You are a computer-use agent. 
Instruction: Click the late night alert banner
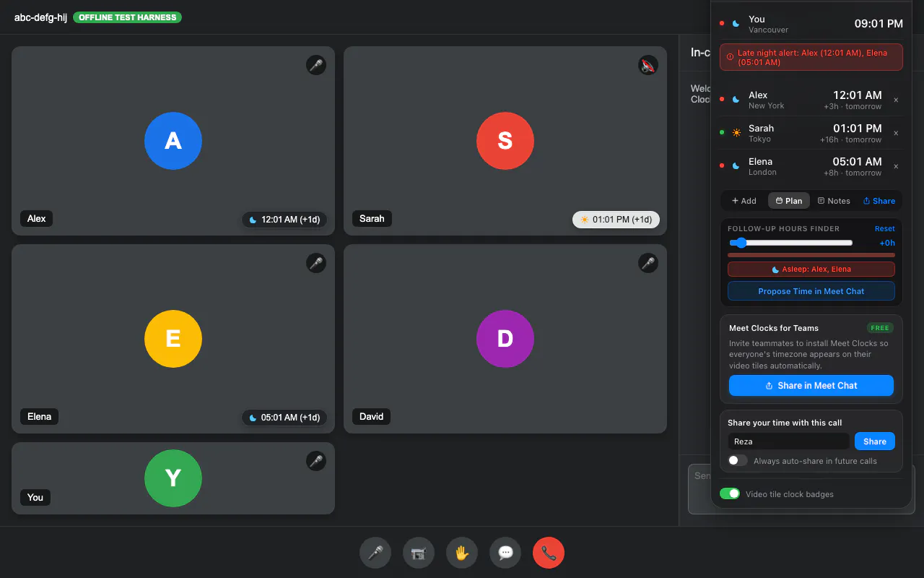[811, 57]
